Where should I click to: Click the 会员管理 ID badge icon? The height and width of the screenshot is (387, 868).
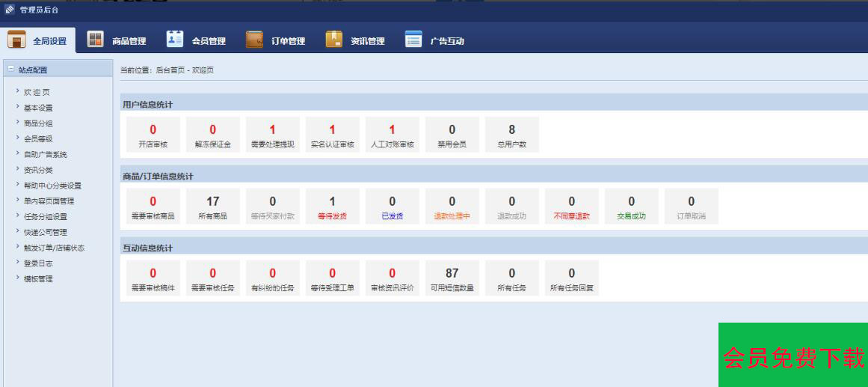point(174,40)
